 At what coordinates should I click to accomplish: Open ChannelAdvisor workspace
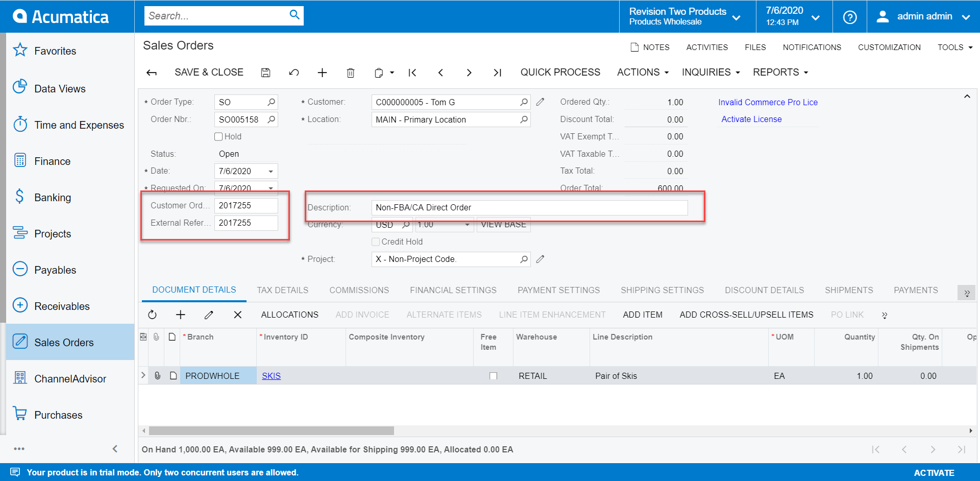(x=70, y=379)
